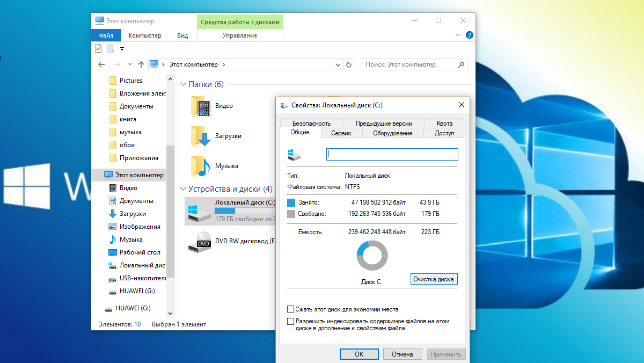
Task: Click the Back arrow navigation icon
Action: [x=101, y=64]
